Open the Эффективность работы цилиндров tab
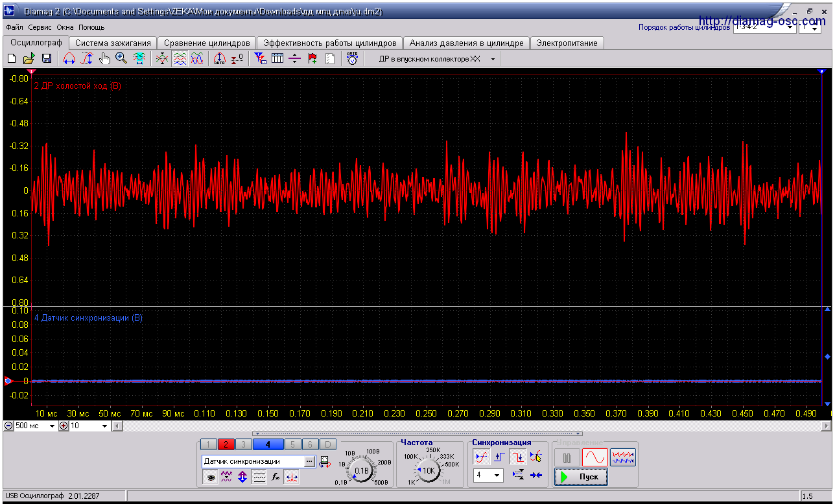Image resolution: width=835 pixels, height=504 pixels. 330,43
